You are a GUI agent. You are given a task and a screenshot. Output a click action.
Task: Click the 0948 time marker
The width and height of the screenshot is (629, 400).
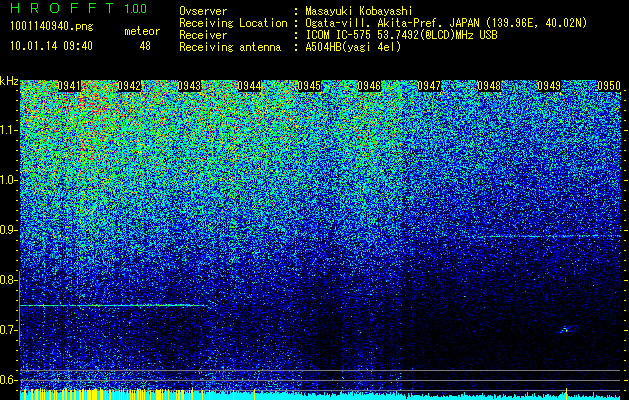tap(489, 86)
